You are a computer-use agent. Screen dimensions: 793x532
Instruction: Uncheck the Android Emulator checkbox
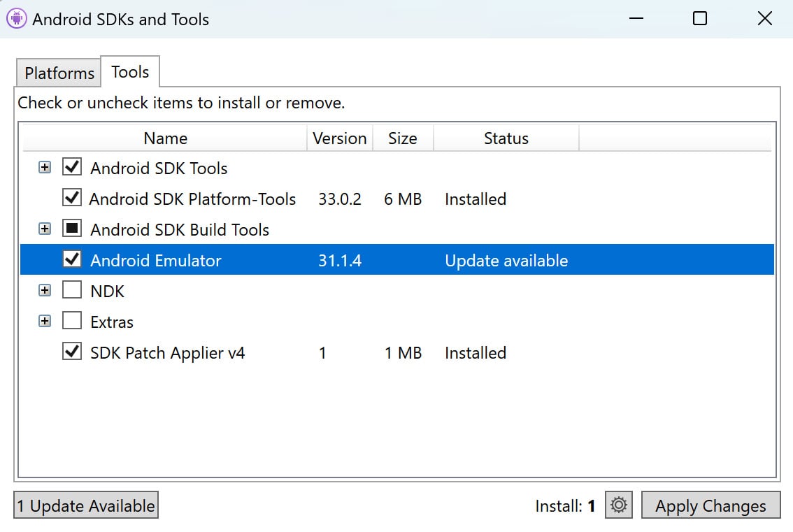point(72,259)
